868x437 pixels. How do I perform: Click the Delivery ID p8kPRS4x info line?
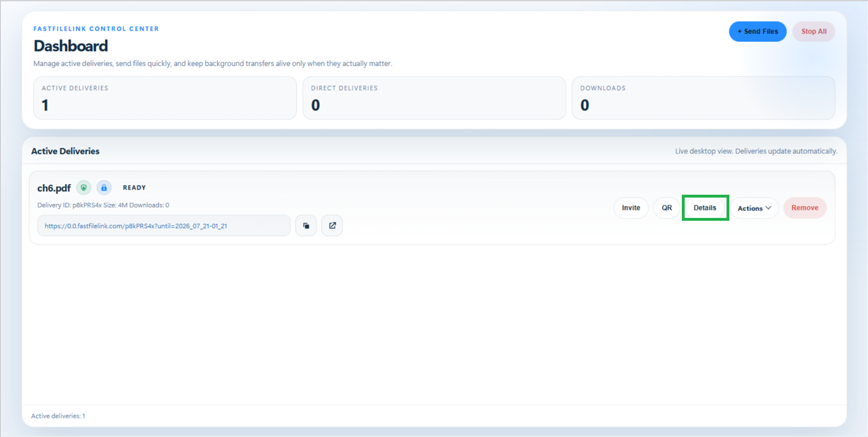click(x=103, y=205)
